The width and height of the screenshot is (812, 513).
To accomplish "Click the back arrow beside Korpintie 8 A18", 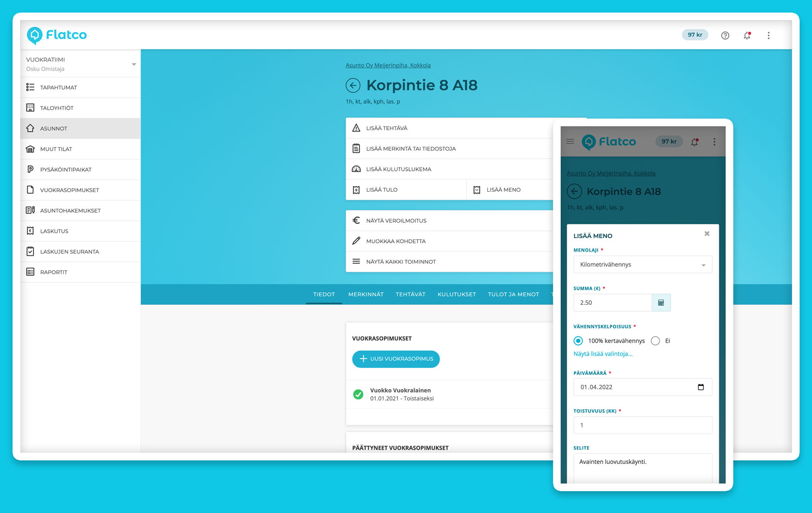I will (x=353, y=85).
